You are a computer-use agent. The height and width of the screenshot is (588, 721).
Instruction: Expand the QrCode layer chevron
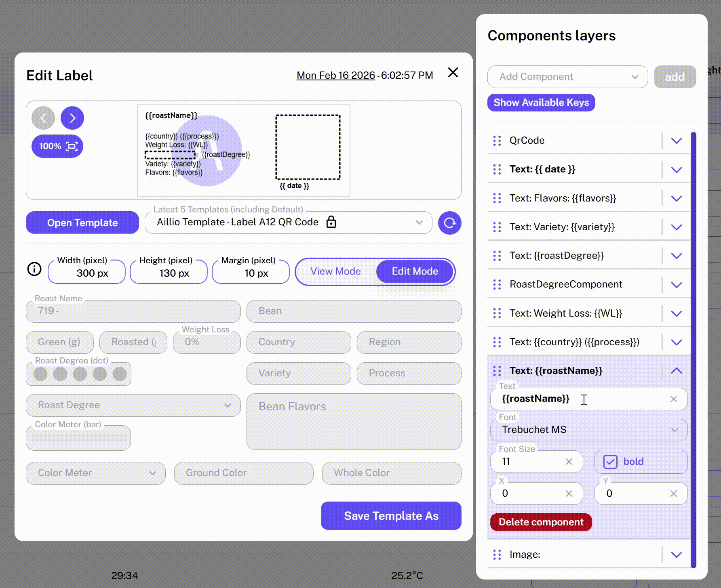click(676, 141)
